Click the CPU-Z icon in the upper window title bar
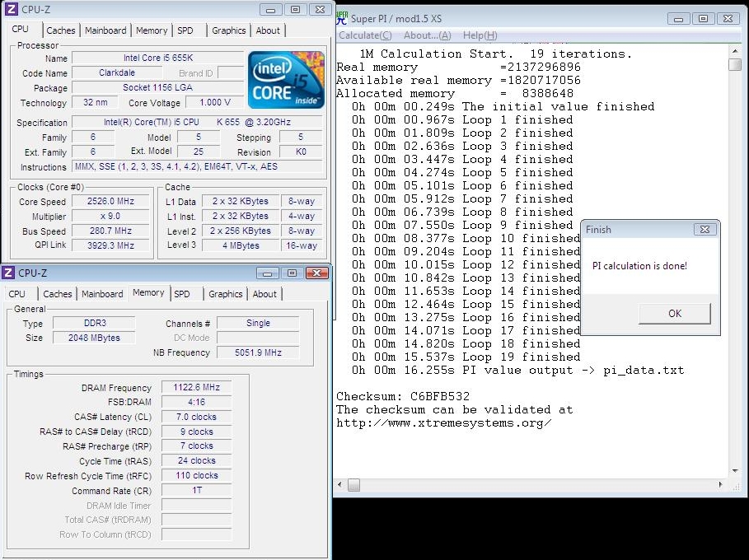Screen dimensions: 749x560 tap(12, 9)
